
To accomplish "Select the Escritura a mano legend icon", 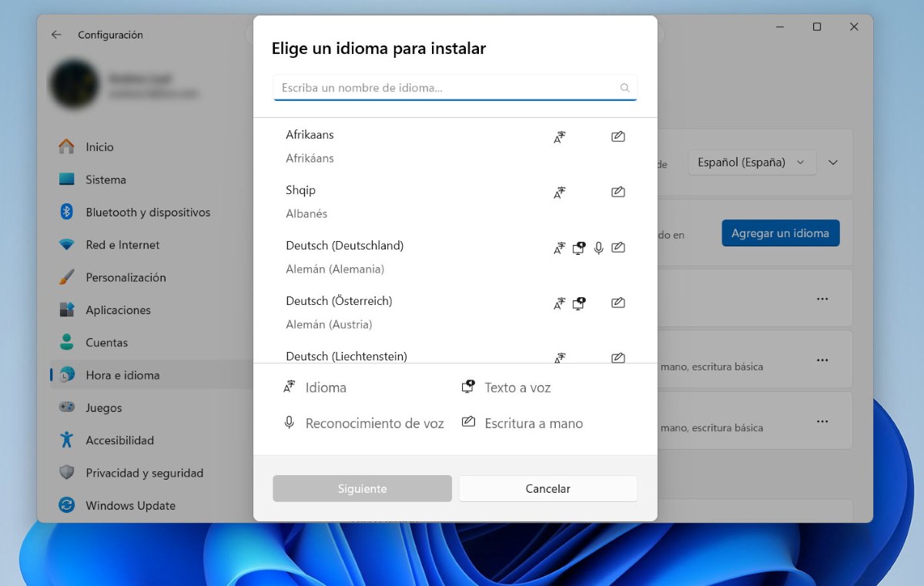I will (468, 422).
